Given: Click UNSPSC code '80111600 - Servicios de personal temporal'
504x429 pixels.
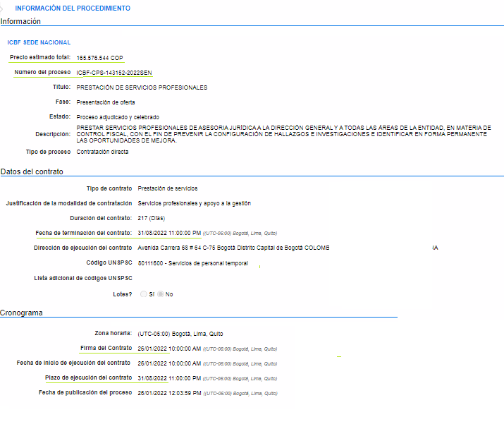Looking at the screenshot, I should pyautogui.click(x=193, y=263).
